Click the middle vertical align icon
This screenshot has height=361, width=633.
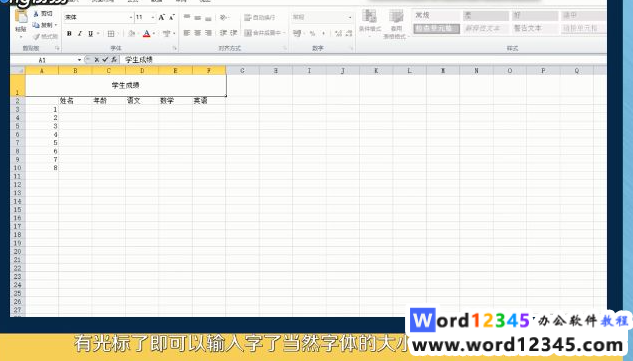197,17
